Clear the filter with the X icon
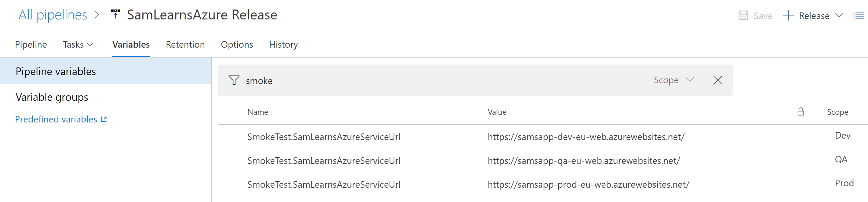This screenshot has height=202, width=868. [718, 80]
